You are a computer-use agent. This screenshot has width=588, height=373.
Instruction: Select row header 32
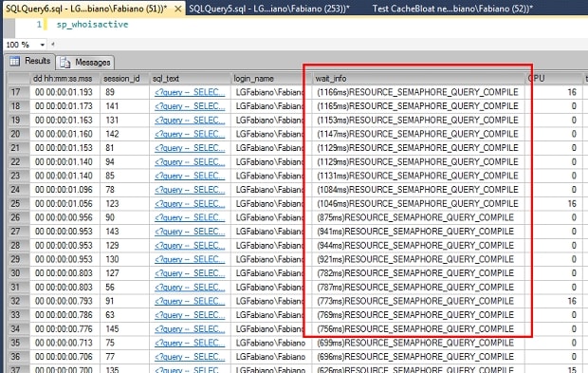[x=18, y=301]
